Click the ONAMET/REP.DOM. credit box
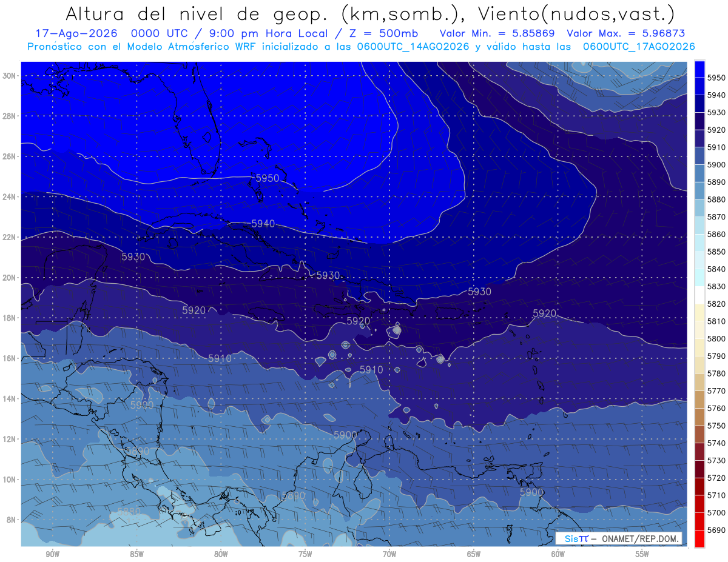Image resolution: width=728 pixels, height=562 pixels. pyautogui.click(x=619, y=538)
